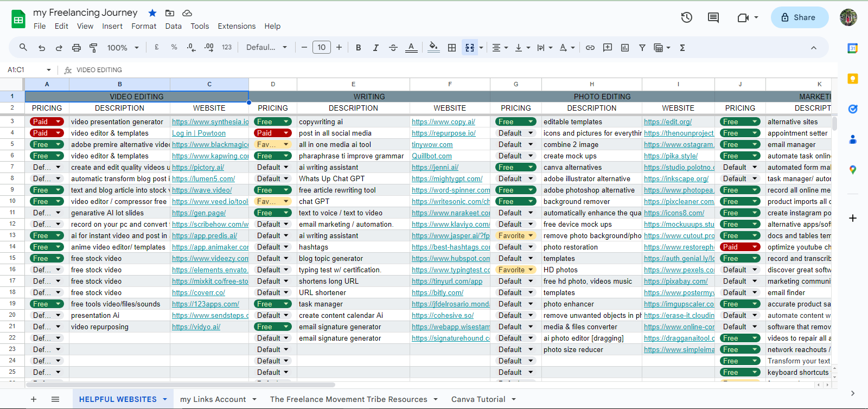The height and width of the screenshot is (409, 868).
Task: Open the borders menu
Action: tap(452, 48)
